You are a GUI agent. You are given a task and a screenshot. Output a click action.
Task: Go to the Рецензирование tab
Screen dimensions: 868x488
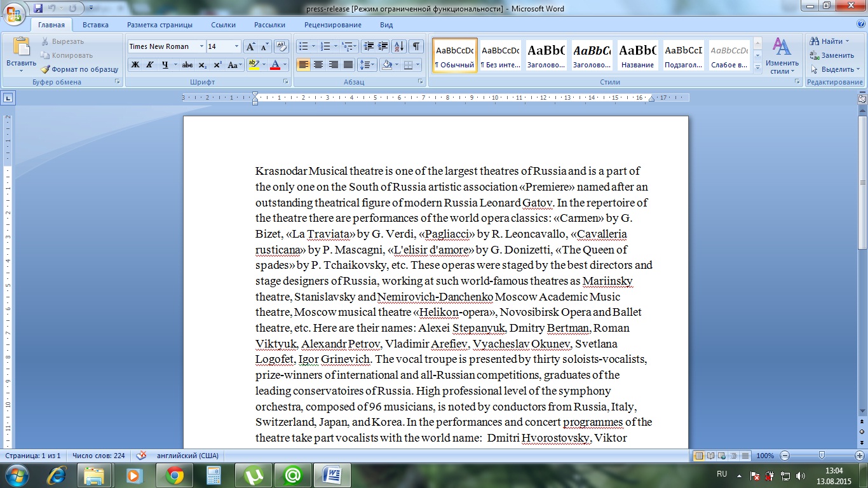point(333,25)
